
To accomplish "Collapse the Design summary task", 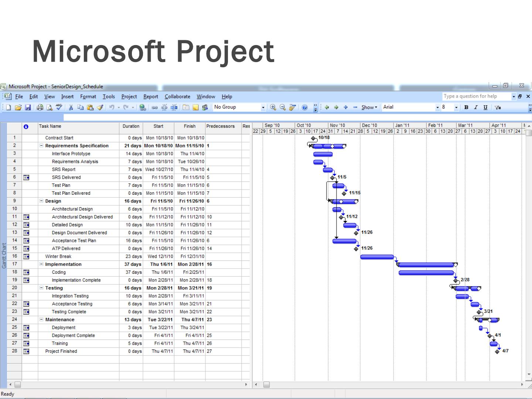I will (41, 201).
